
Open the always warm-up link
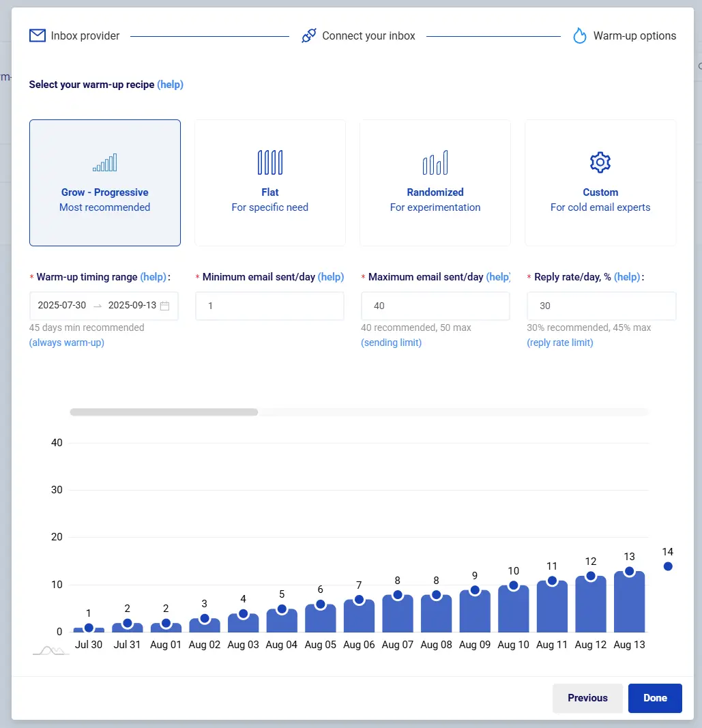tap(67, 343)
